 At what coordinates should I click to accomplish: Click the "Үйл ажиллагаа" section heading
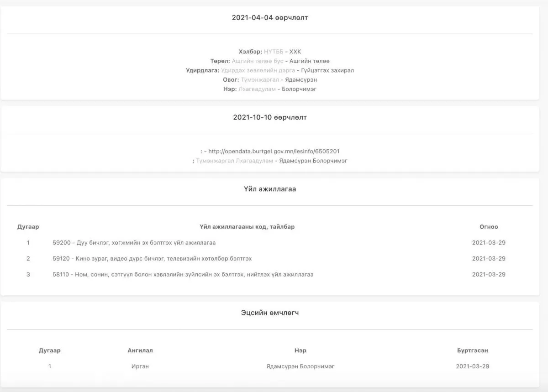pos(270,189)
